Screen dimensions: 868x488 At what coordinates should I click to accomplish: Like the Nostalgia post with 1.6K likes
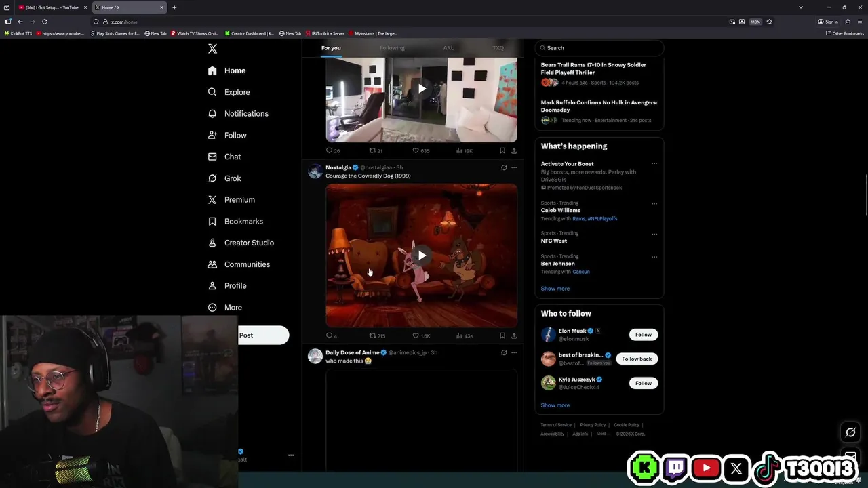(x=421, y=335)
